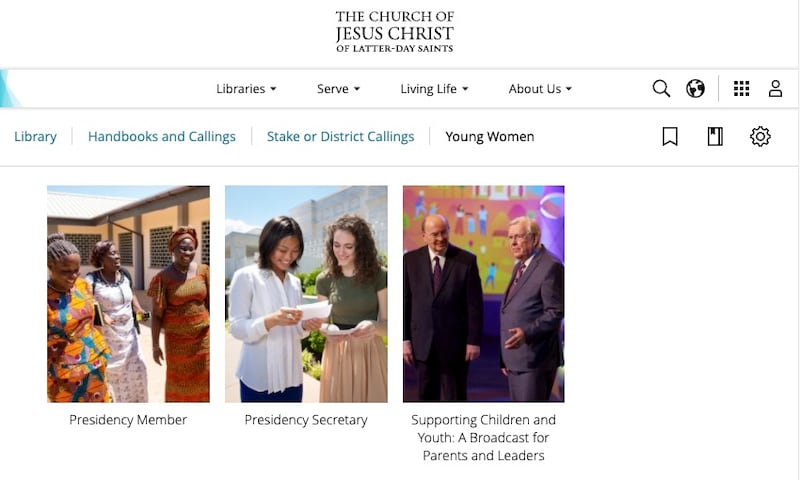This screenshot has width=800, height=480.
Task: Open the settings gear icon
Action: tap(760, 137)
